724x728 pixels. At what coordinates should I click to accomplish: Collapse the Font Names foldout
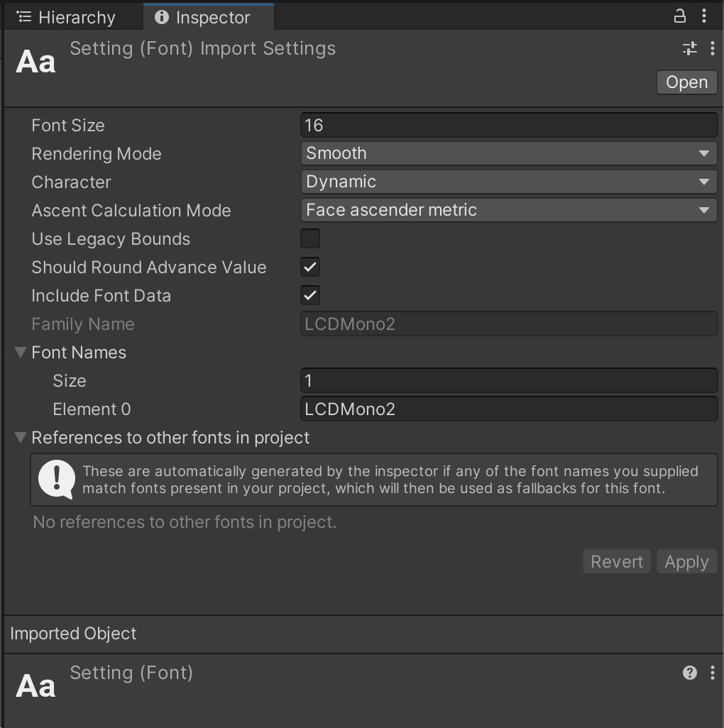[x=21, y=353]
